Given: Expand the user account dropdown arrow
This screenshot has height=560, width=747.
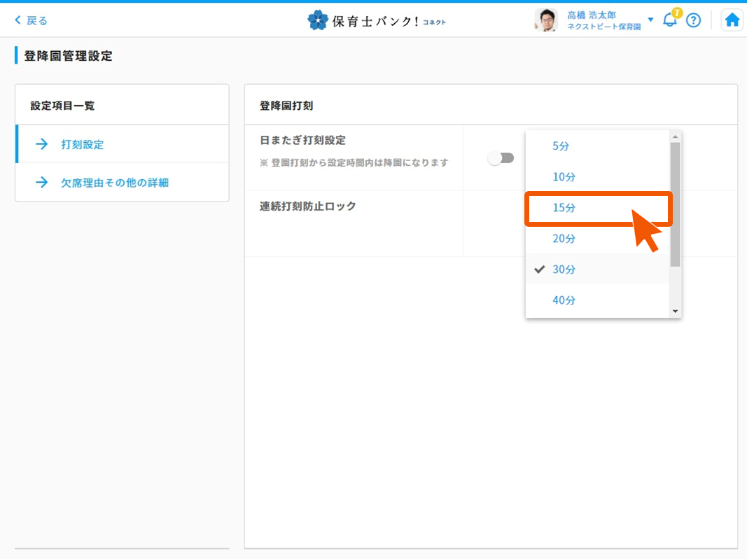Looking at the screenshot, I should [x=650, y=20].
